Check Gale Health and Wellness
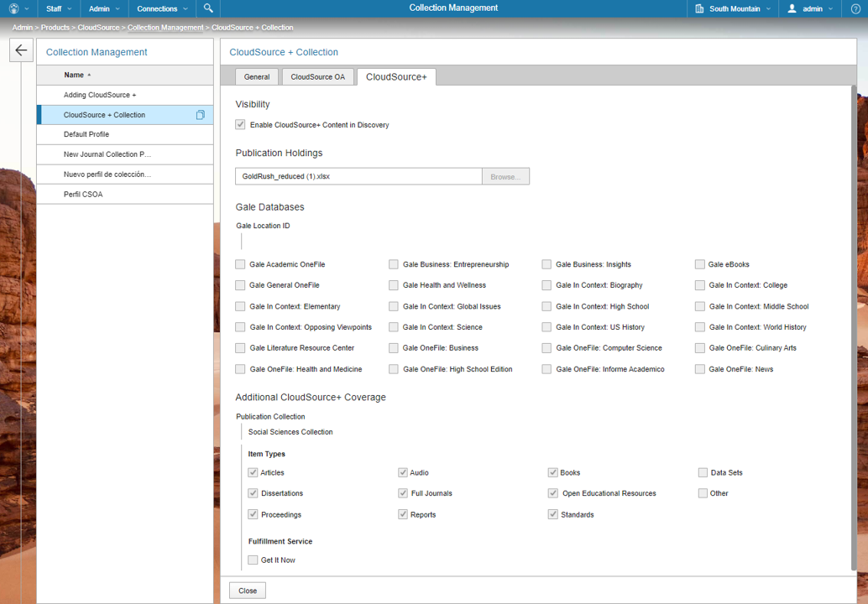The width and height of the screenshot is (868, 604). (394, 285)
